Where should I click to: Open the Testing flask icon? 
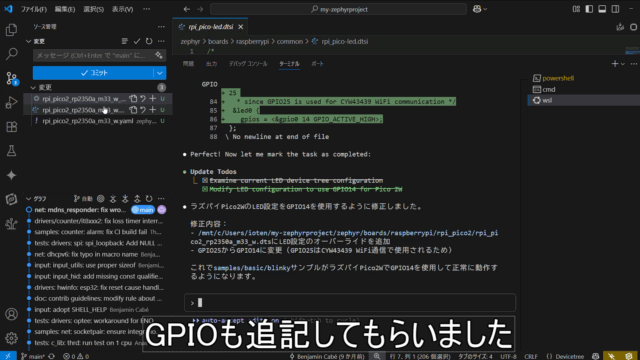point(11,151)
